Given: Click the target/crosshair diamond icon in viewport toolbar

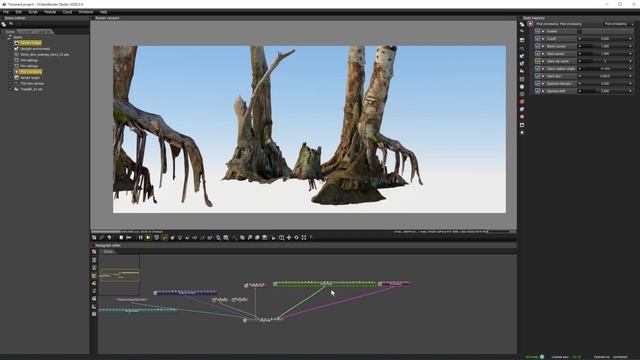Looking at the screenshot, I should pos(297,238).
